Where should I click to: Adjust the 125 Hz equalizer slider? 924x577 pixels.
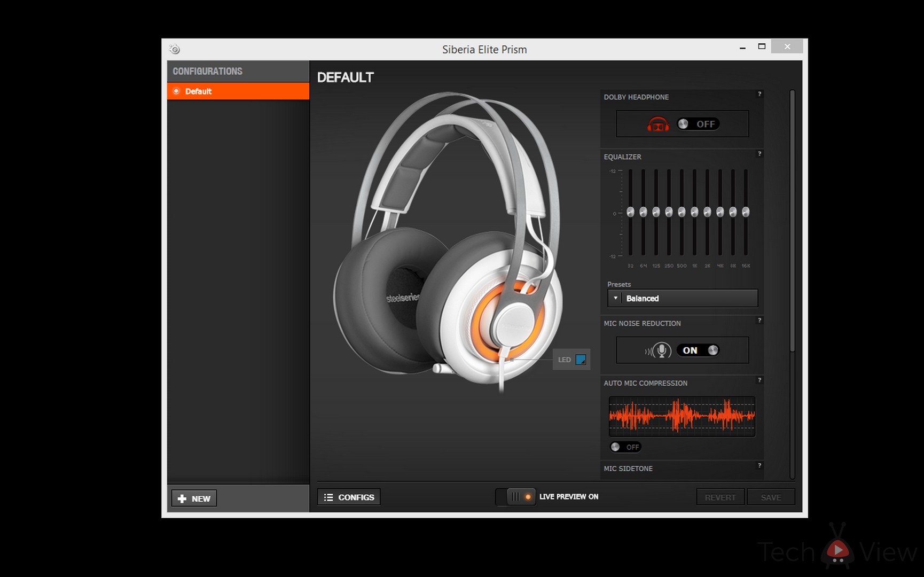tap(656, 212)
